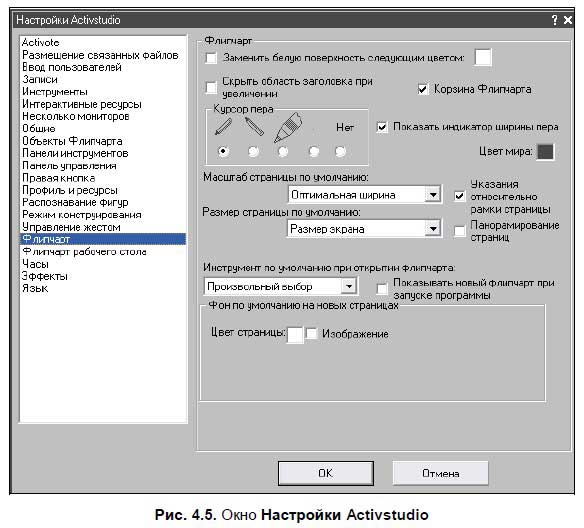This screenshot has width=584, height=528.
Task: Select 'Профиль и ресурсы' category
Action: coord(70,190)
